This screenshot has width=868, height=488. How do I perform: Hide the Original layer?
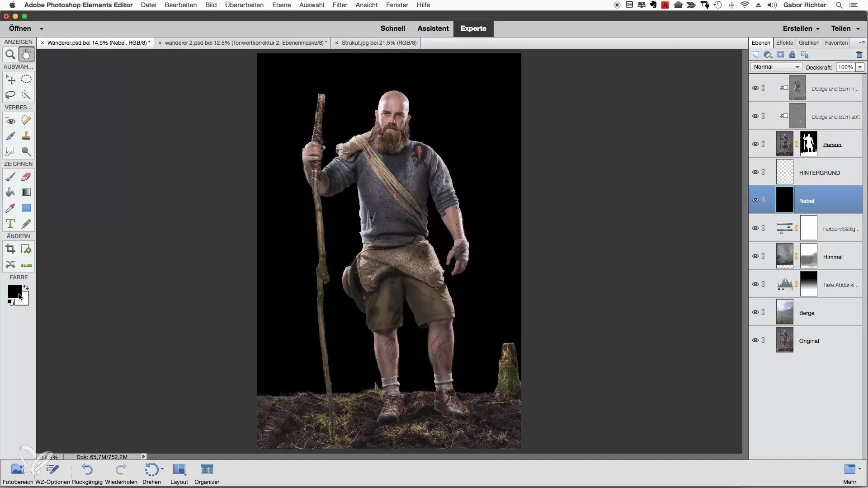[x=755, y=340]
